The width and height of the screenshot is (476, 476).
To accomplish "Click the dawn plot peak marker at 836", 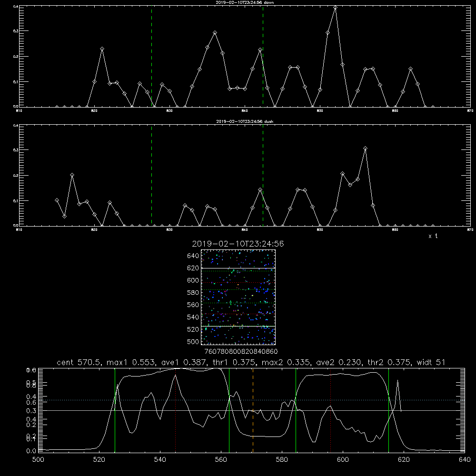I will tap(215, 32).
